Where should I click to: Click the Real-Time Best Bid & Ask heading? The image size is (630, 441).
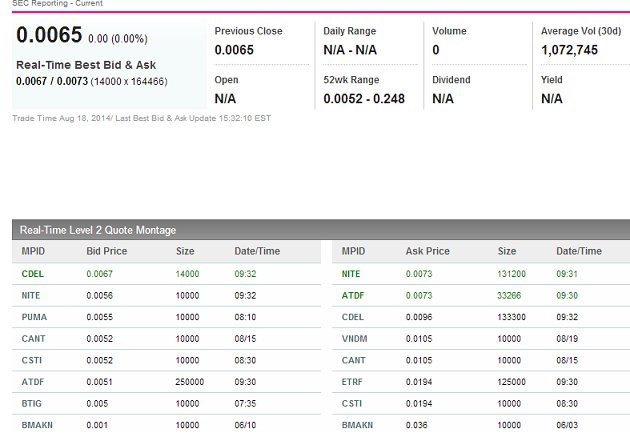click(86, 65)
